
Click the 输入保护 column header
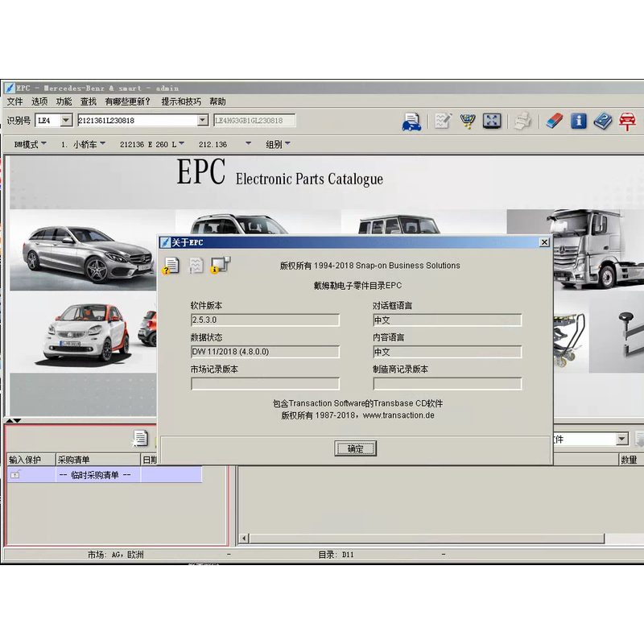coord(31,460)
